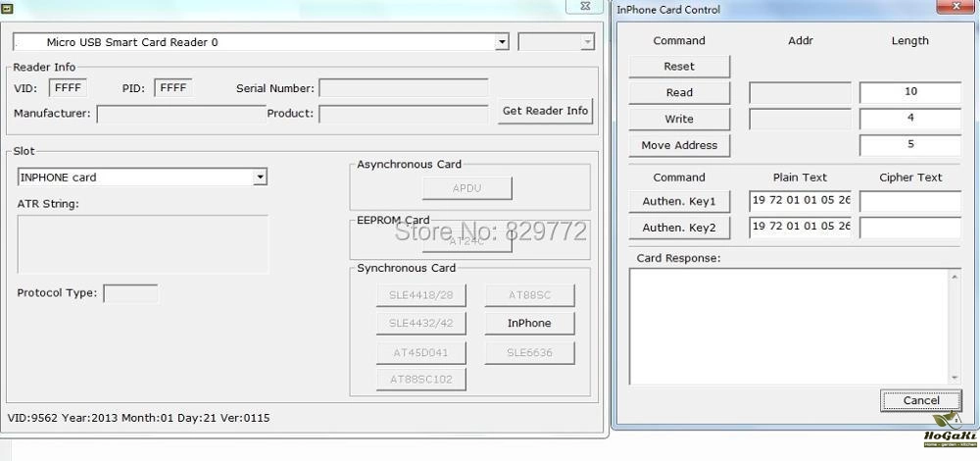Focus the Serial Number field

point(403,88)
